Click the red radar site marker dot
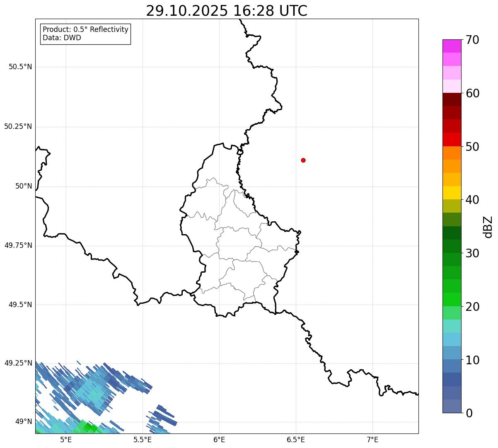The image size is (498, 448). click(303, 160)
